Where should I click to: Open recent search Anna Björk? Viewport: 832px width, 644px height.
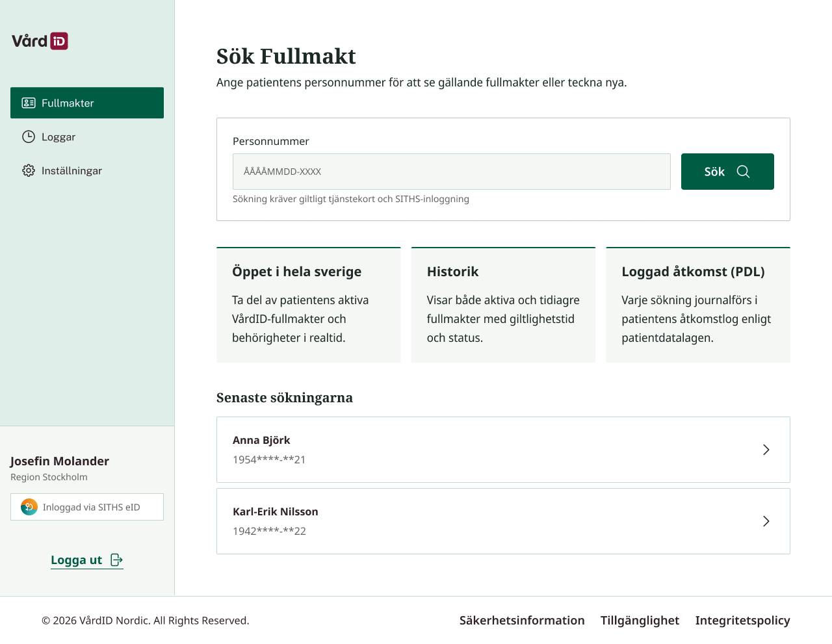click(503, 450)
